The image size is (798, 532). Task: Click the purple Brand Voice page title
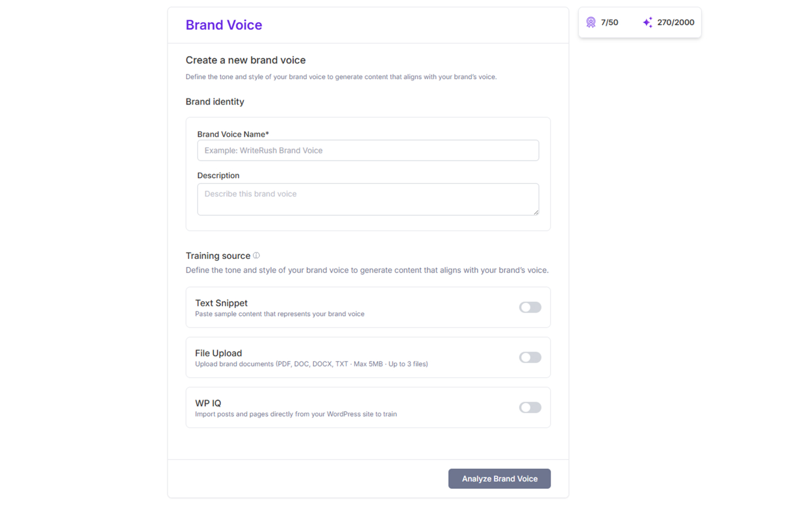[224, 25]
